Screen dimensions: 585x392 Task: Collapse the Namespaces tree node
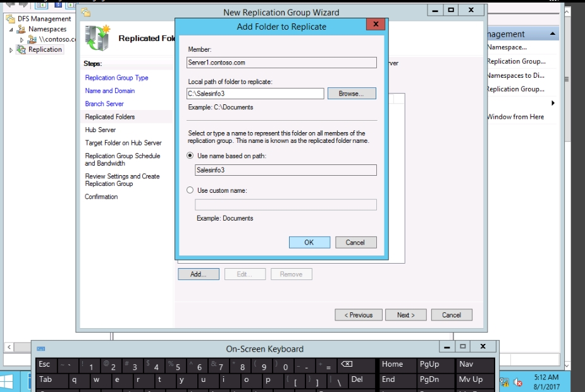11,29
